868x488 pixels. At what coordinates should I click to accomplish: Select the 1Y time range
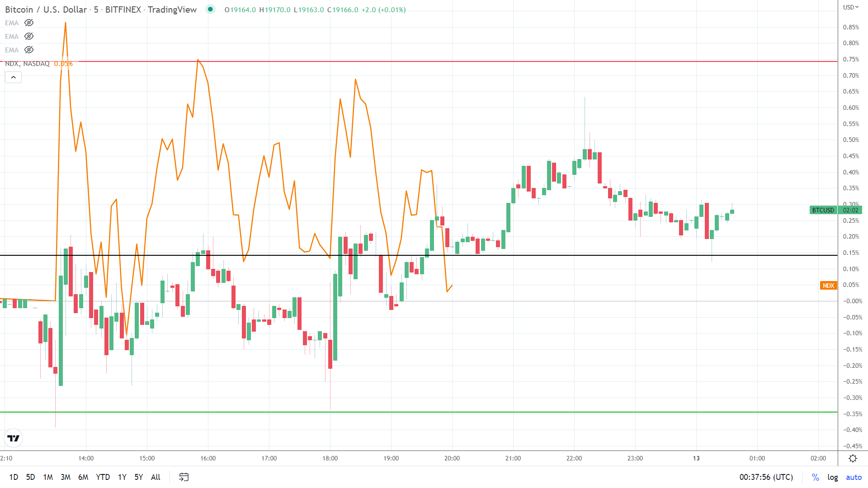[x=122, y=477]
